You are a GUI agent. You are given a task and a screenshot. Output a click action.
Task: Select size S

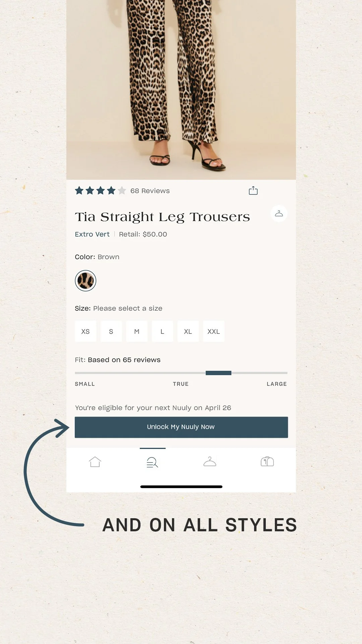click(111, 331)
